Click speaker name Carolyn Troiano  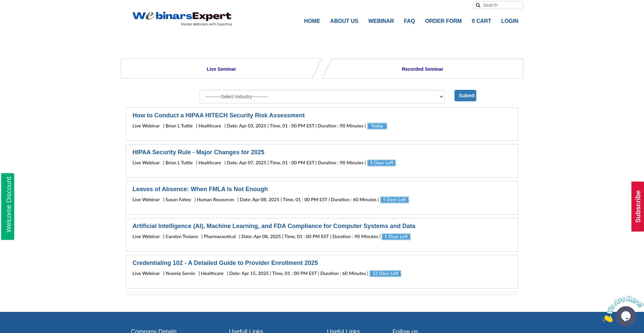coord(181,236)
